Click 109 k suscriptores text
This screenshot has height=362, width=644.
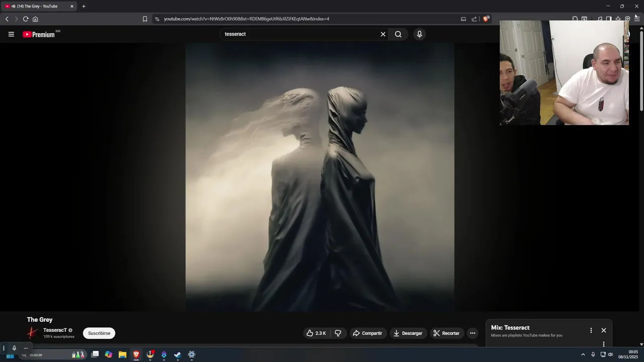pos(59,337)
